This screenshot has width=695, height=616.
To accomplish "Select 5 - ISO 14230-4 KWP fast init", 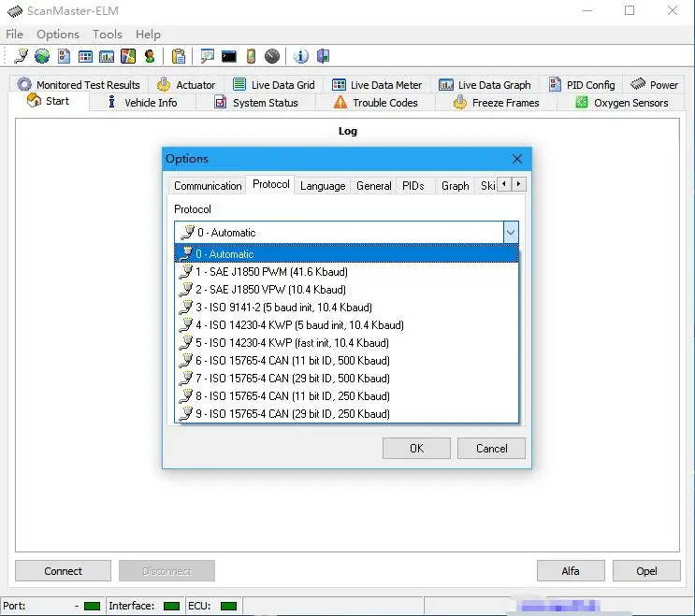I will pos(346,342).
